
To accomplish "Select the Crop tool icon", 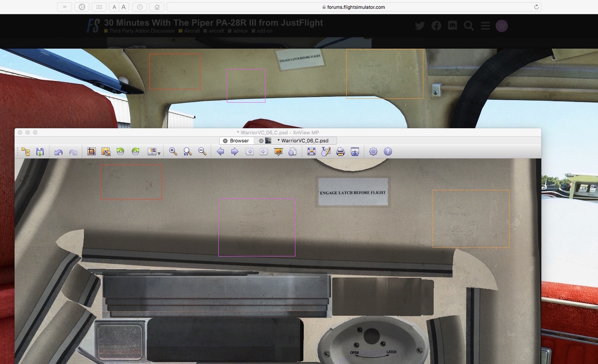I will (92, 152).
